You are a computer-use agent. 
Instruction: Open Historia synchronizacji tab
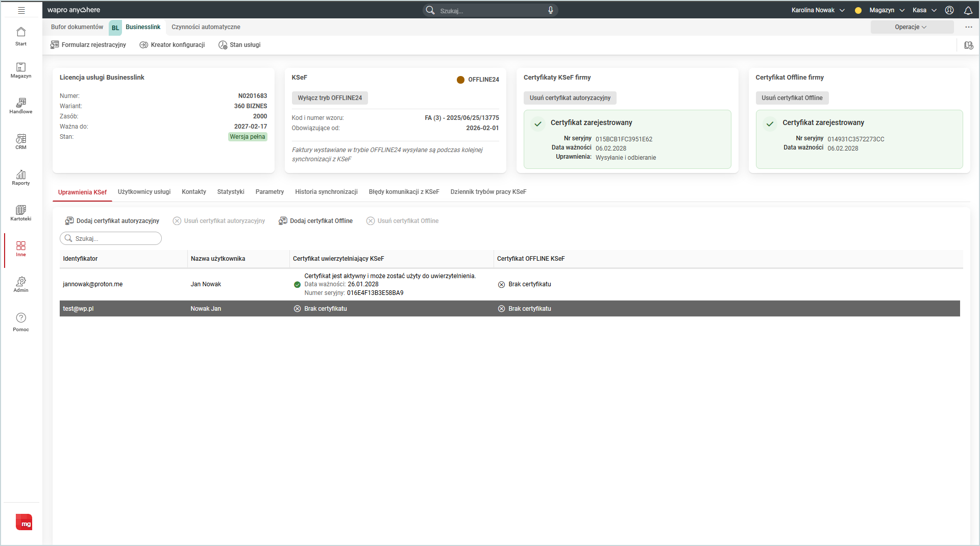pyautogui.click(x=326, y=192)
